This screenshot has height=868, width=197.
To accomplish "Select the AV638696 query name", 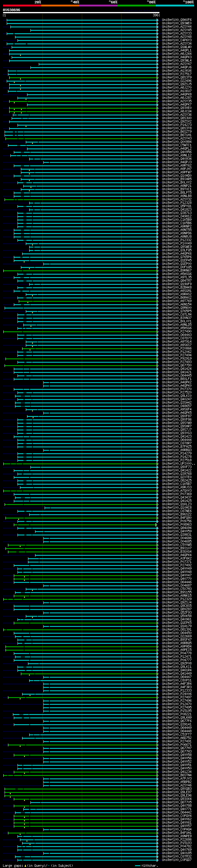I will pyautogui.click(x=11, y=10).
